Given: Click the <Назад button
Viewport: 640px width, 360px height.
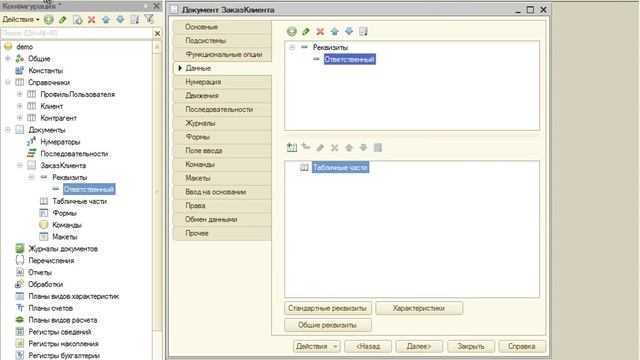Looking at the screenshot, I should 368,346.
